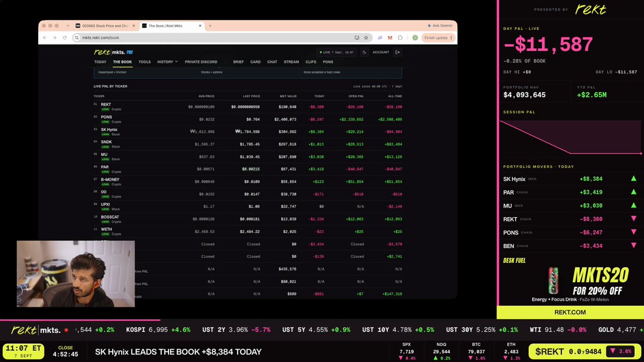Open the CARD nav item
Screen dimensions: 644x362
[x=255, y=62]
